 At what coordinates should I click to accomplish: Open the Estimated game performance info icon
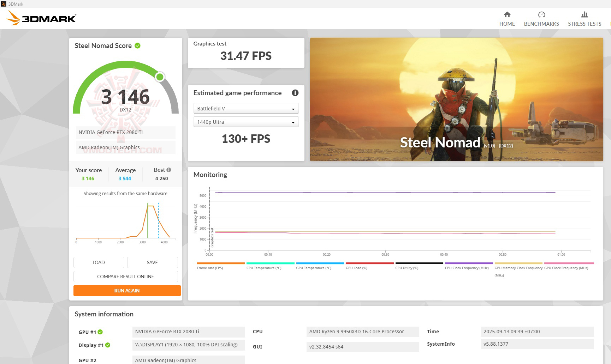coord(295,93)
